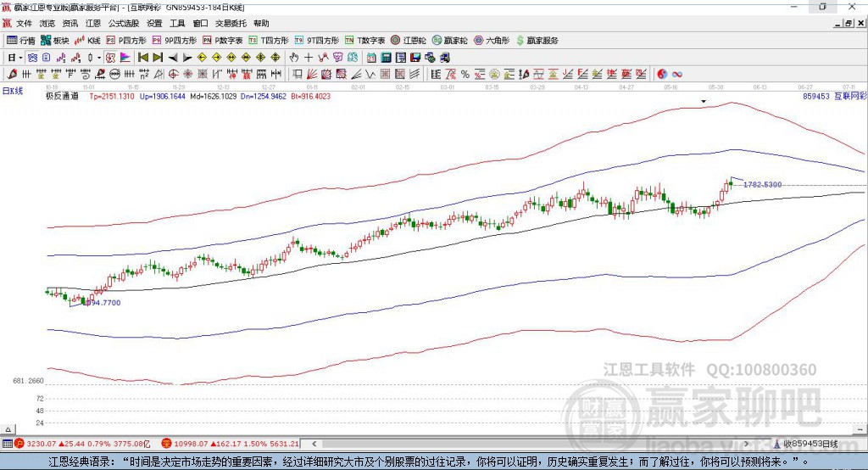Open the 9T四方形 tool

pyautogui.click(x=317, y=41)
